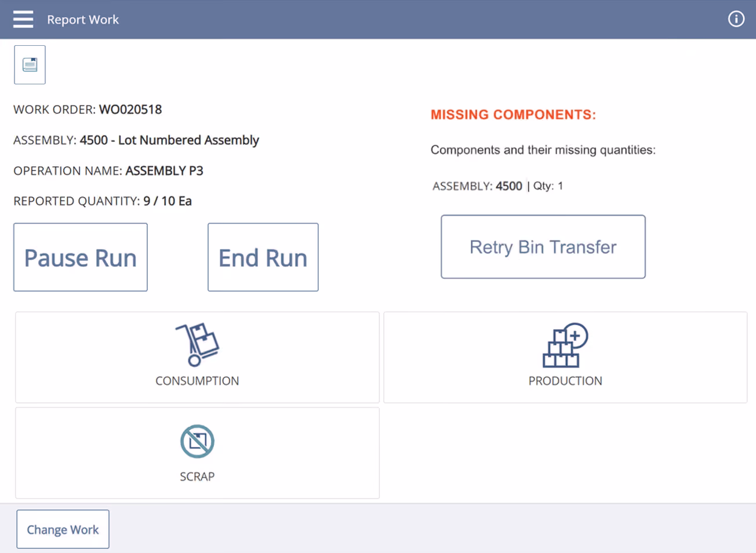Click the End Run button
This screenshot has height=553, width=756.
click(x=263, y=257)
